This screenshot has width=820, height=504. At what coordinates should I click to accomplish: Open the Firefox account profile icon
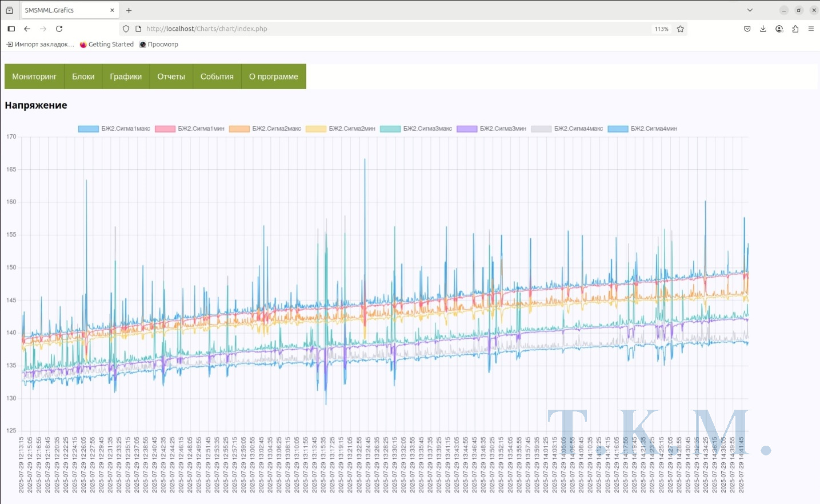[x=779, y=29]
